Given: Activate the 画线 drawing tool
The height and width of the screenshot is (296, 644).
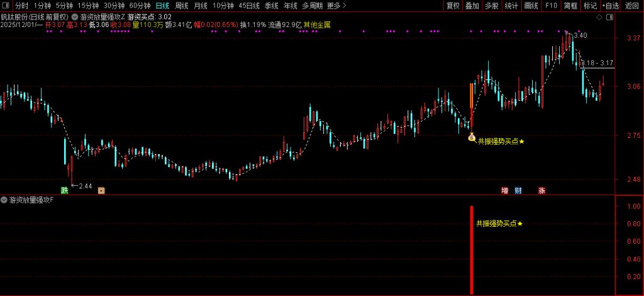Looking at the screenshot, I should (531, 6).
